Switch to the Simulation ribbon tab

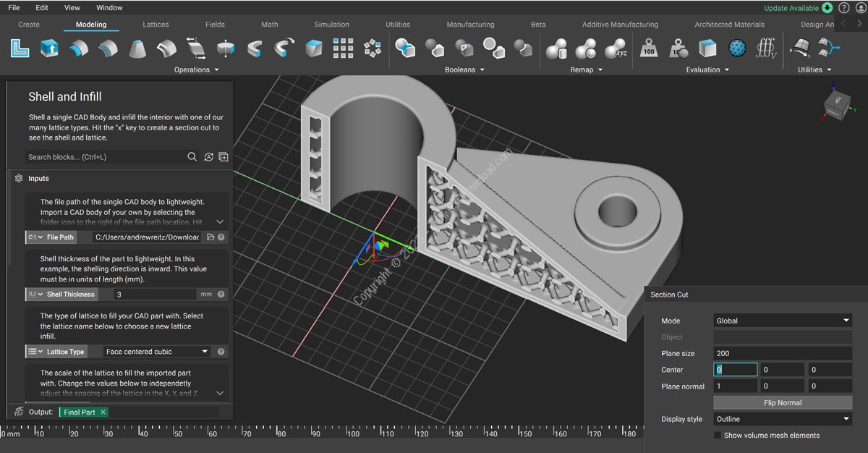[x=332, y=24]
